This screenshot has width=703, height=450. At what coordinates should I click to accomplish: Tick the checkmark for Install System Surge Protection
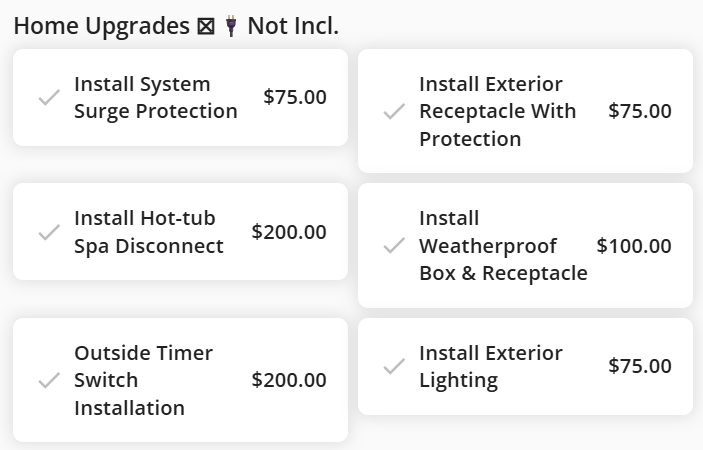(x=48, y=98)
